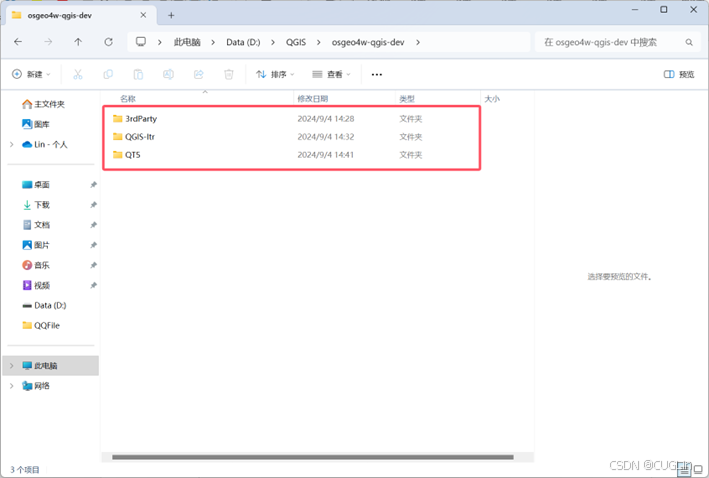Open QQFile folder in the sidebar
Screen dimensions: 709x478
point(41,325)
